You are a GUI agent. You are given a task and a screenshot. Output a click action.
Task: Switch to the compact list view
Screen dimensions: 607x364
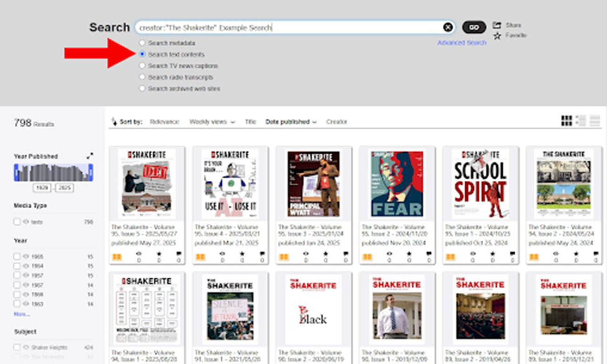tap(595, 121)
